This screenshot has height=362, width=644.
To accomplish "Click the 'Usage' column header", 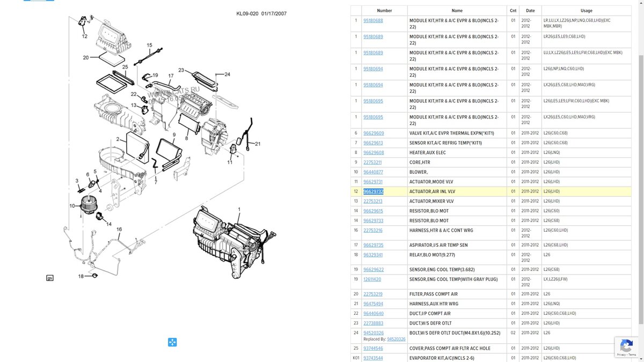I will tap(586, 11).
